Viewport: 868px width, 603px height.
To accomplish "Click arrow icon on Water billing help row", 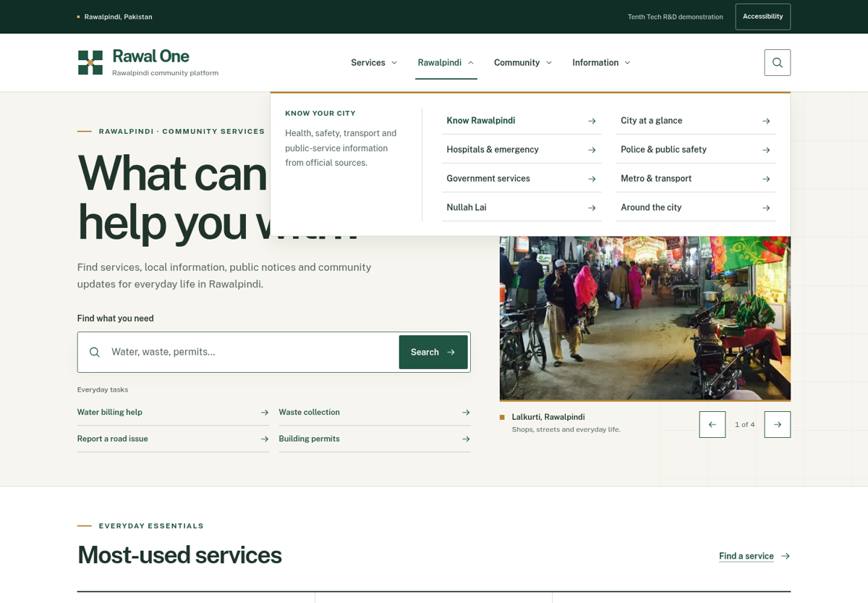I will point(264,413).
